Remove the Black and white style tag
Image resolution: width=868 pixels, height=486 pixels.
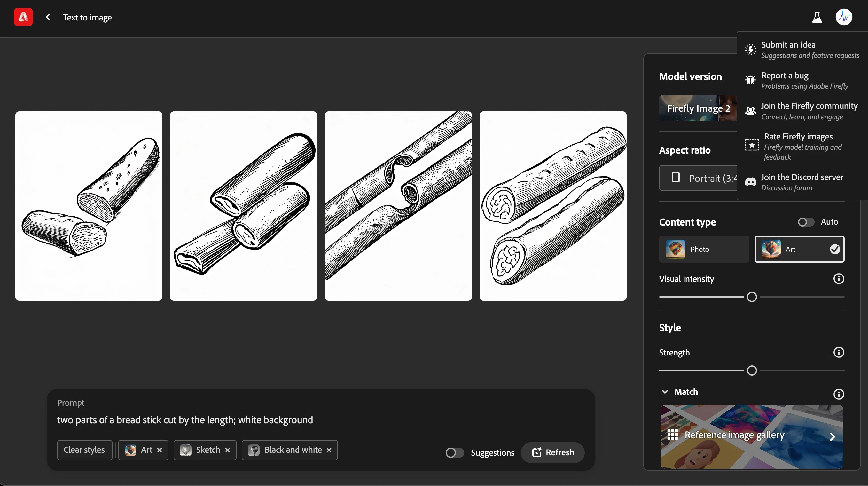pos(329,450)
